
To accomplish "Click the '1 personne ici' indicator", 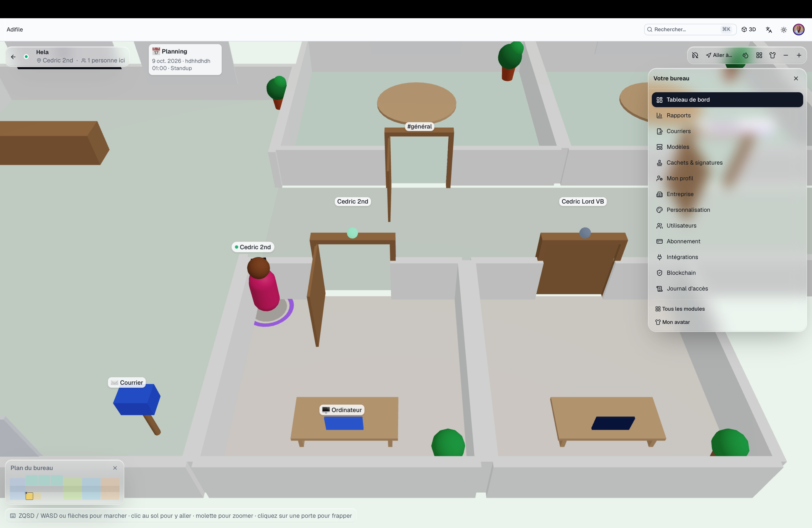I will tap(103, 60).
